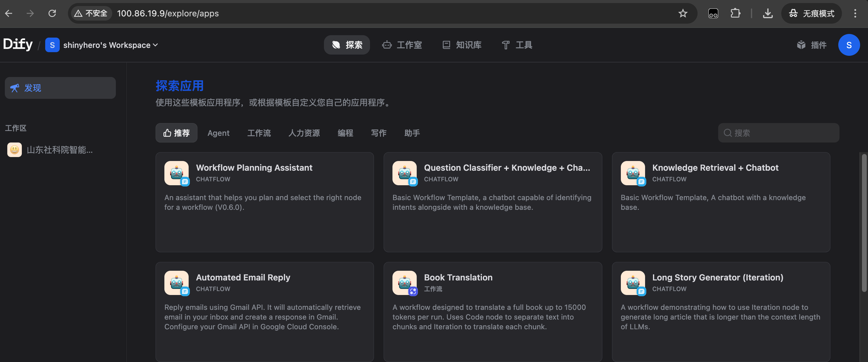868x362 pixels.
Task: Open browser extensions puzzle icon
Action: pyautogui.click(x=735, y=13)
